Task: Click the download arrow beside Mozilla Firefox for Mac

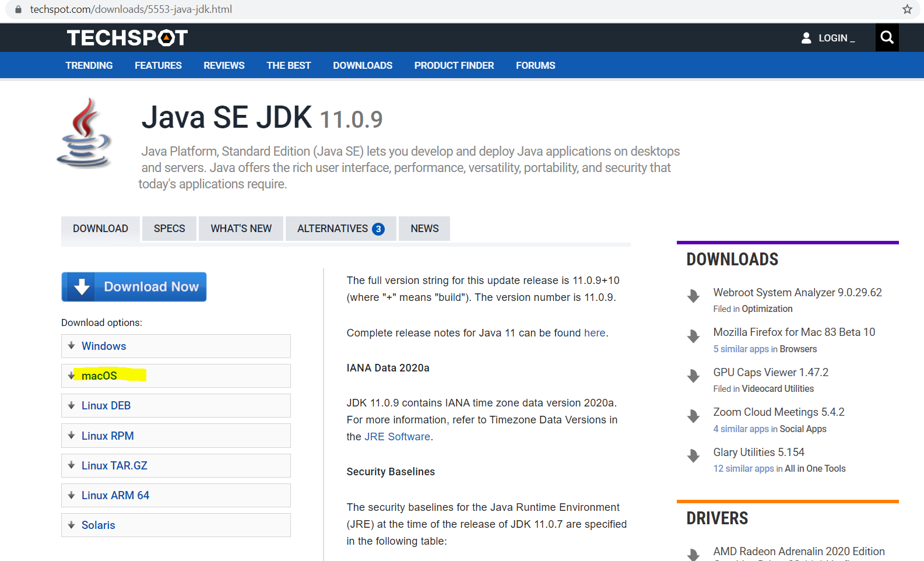Action: coord(693,336)
